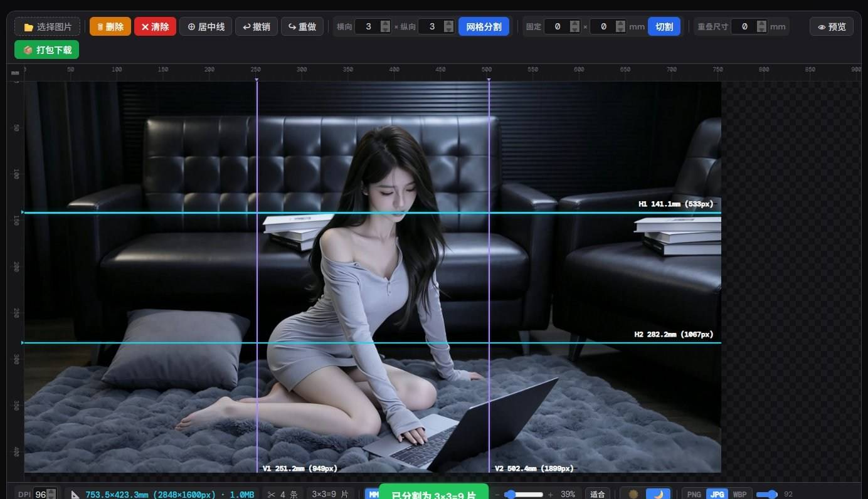The width and height of the screenshot is (868, 499).
Task: Click the orange 删除 delete button
Action: tap(110, 27)
